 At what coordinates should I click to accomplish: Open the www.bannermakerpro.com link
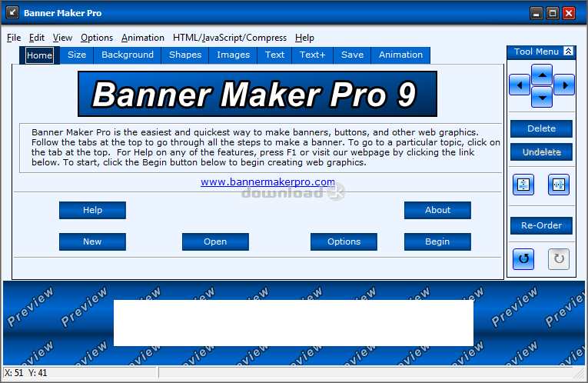267,182
